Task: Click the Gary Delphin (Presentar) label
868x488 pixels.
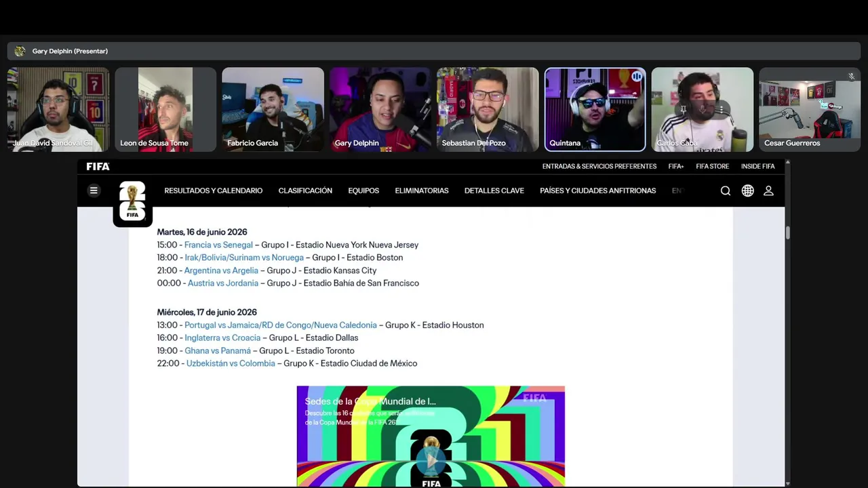Action: pyautogui.click(x=70, y=51)
